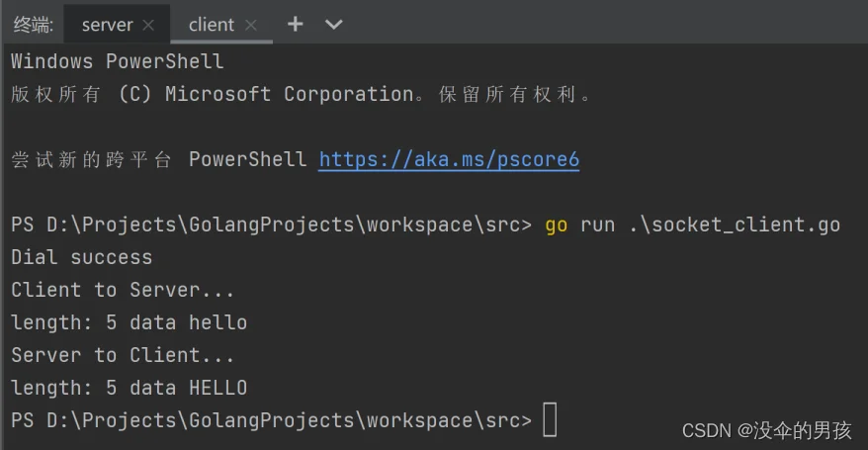Click the first PS D:\Projects prompt path
The image size is (868, 450).
[271, 225]
